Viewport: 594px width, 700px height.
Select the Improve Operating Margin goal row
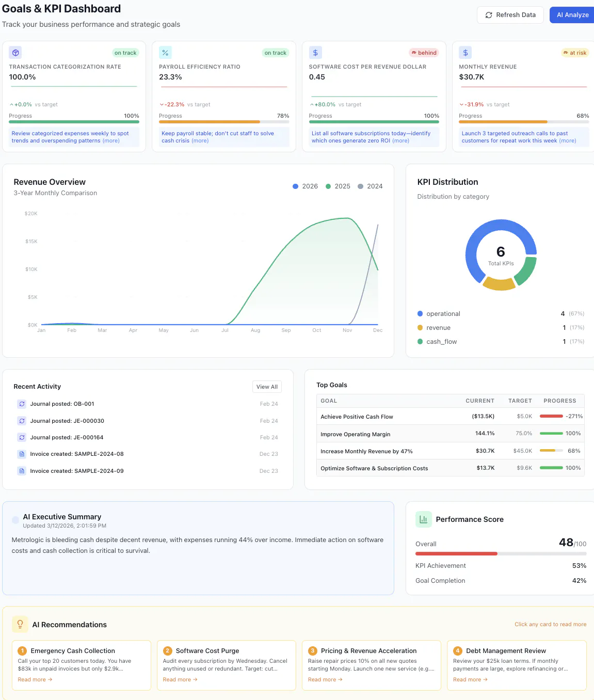(x=451, y=434)
